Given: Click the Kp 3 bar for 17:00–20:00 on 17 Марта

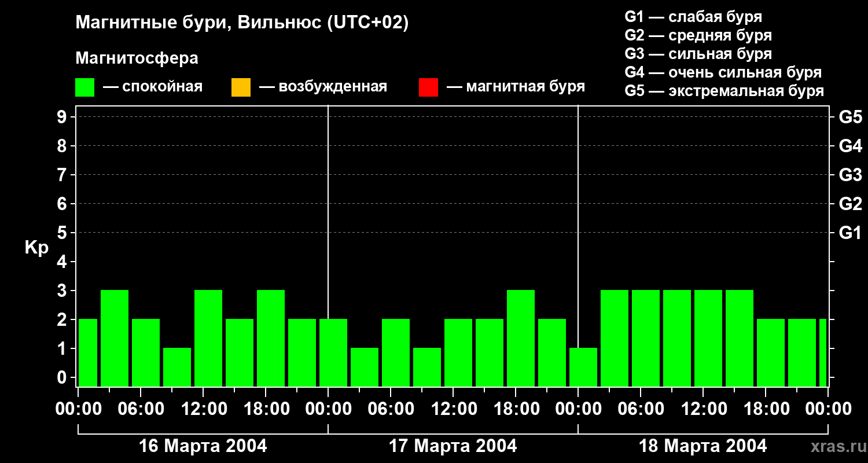Looking at the screenshot, I should (x=521, y=338).
